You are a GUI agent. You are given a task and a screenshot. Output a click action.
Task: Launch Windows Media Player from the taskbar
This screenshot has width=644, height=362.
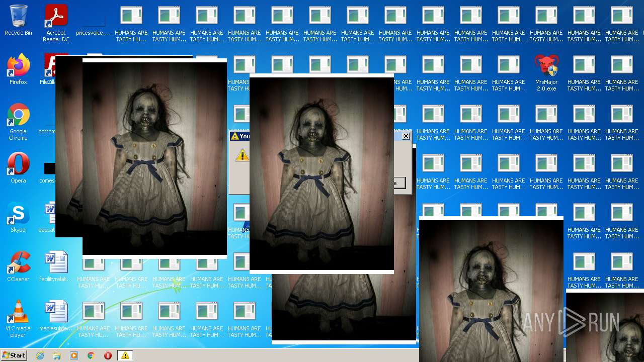[x=74, y=355]
